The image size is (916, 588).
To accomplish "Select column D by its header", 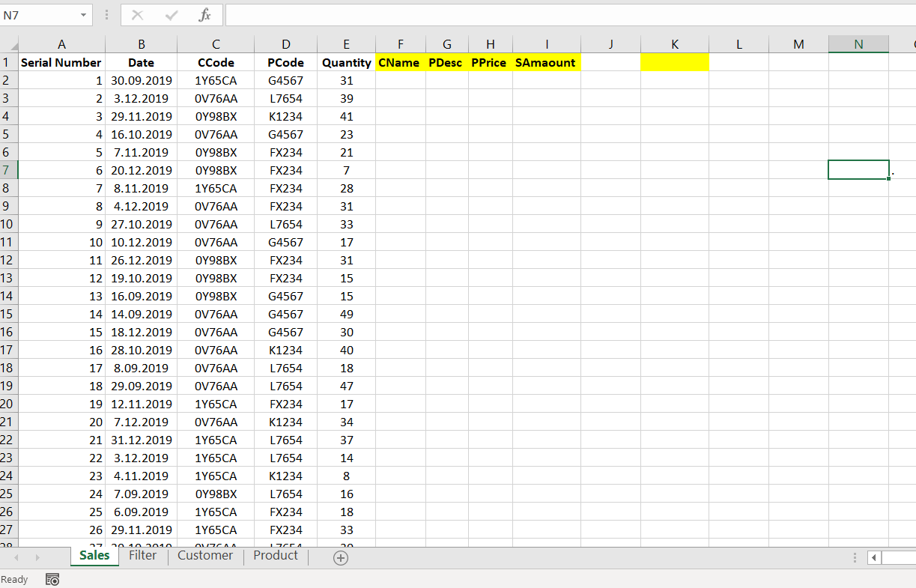I will 286,43.
